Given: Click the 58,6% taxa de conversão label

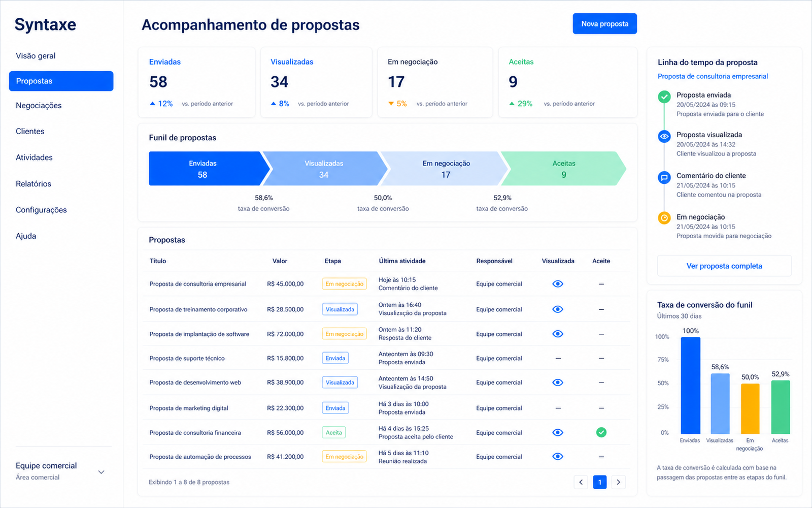Looking at the screenshot, I should click(264, 203).
